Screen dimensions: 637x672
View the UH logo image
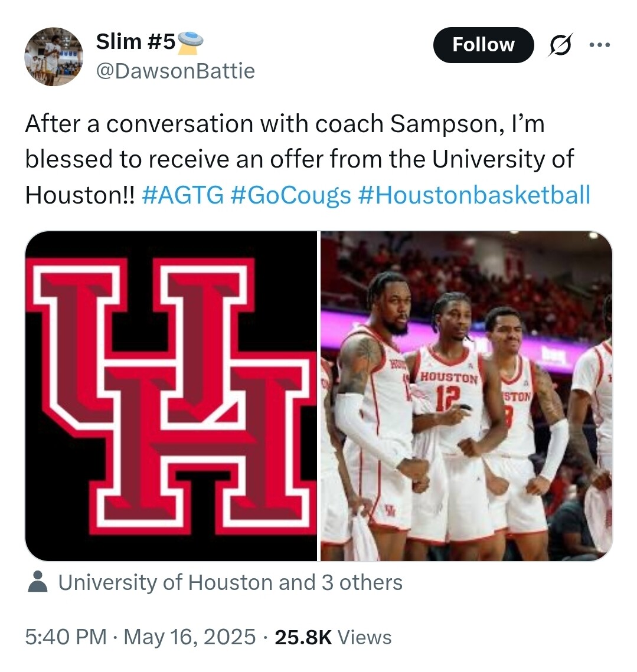tap(171, 396)
